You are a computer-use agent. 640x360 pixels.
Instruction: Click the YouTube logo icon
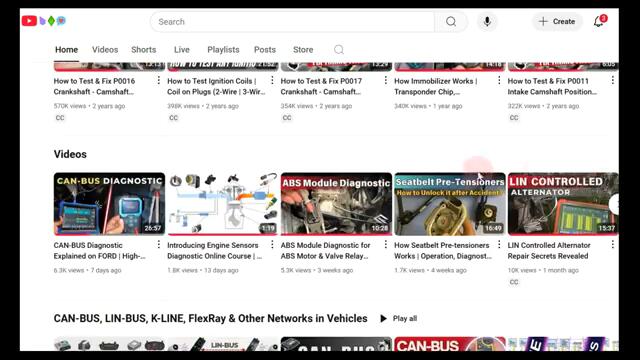tap(29, 21)
